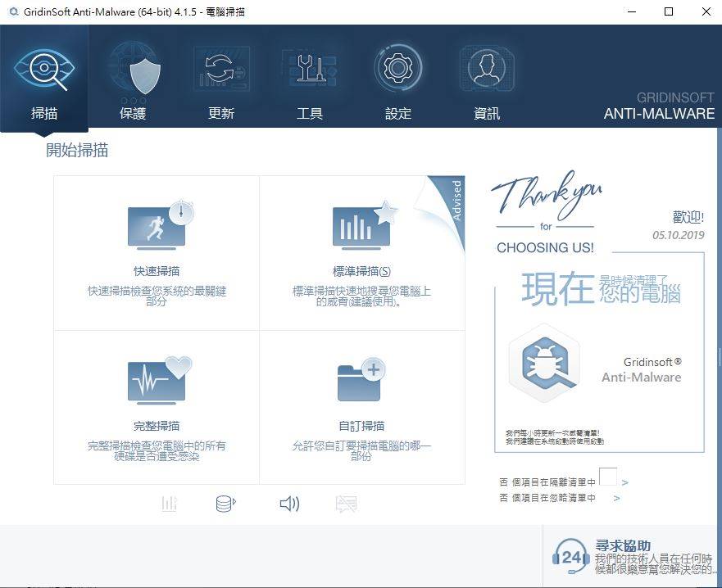Image resolution: width=722 pixels, height=588 pixels.
Task: Click the 現在是時候清理了您的電腦 banner
Action: (x=601, y=289)
